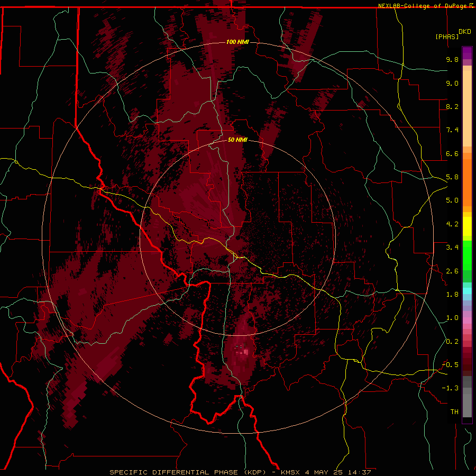The image size is (476, 476).
Task: Click the 1.0 scale label
Action: point(452,318)
